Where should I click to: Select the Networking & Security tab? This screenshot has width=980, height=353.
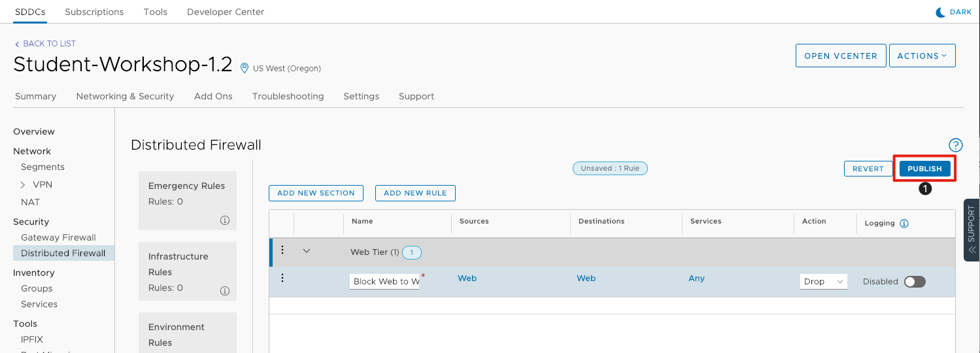125,96
